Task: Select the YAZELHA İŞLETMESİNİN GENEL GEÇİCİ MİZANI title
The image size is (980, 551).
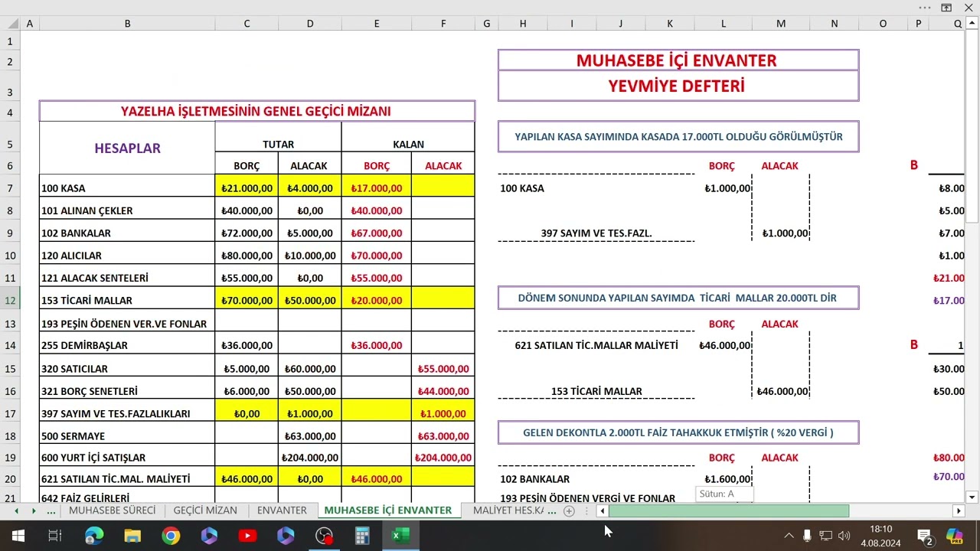Action: (256, 111)
